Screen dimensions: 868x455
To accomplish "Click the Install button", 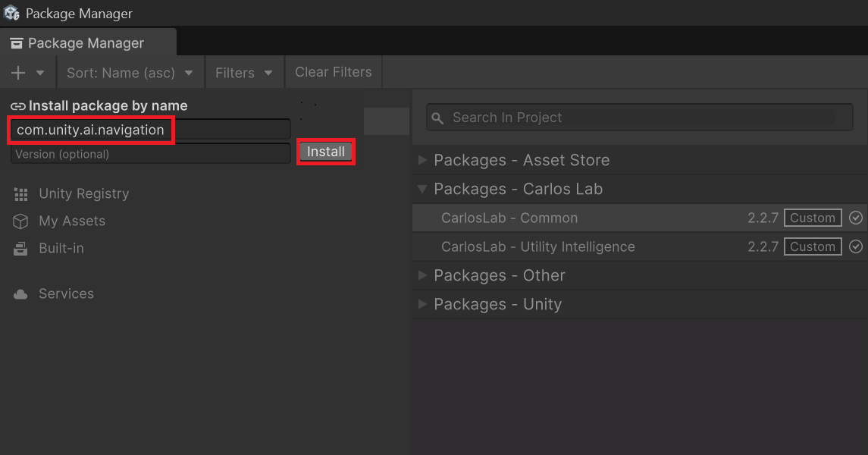I will click(x=326, y=152).
